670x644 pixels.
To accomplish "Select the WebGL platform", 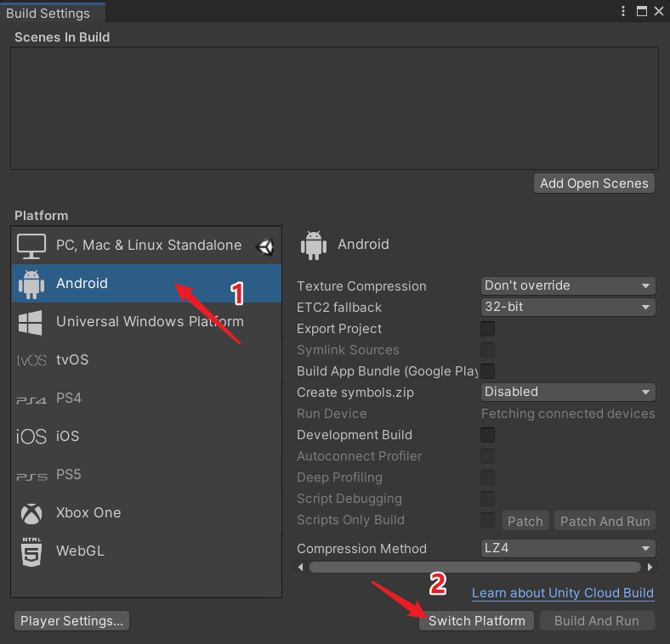I will [x=146, y=551].
